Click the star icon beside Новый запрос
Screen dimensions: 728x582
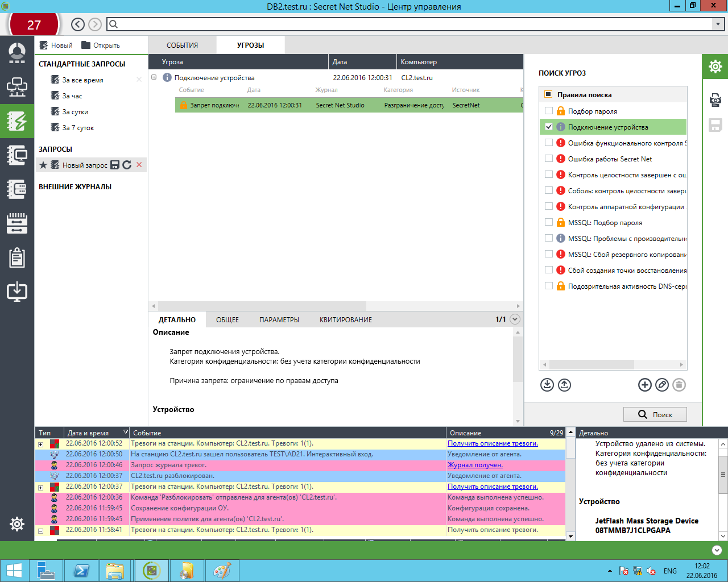tap(43, 165)
